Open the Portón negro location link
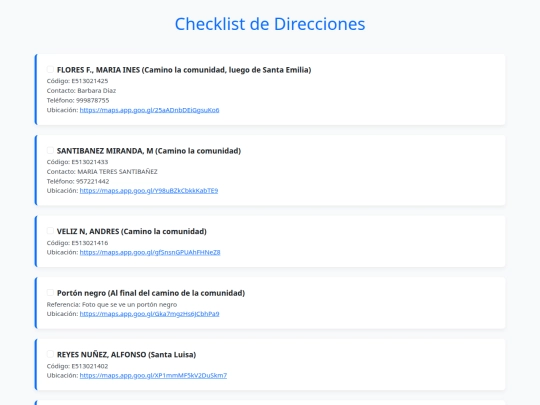540x405 pixels. tap(149, 314)
